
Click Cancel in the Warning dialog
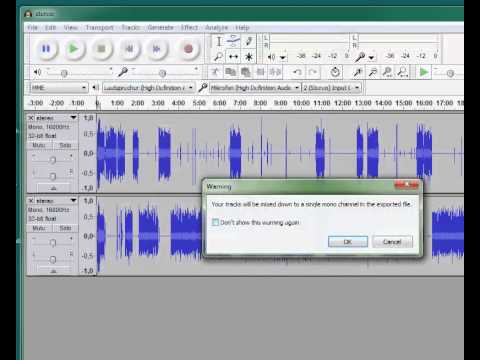(392, 242)
